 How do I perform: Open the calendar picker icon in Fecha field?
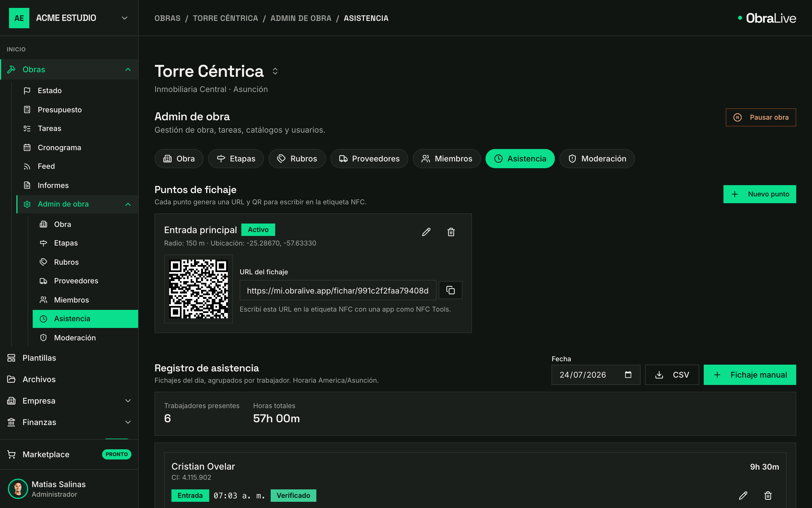tap(628, 375)
